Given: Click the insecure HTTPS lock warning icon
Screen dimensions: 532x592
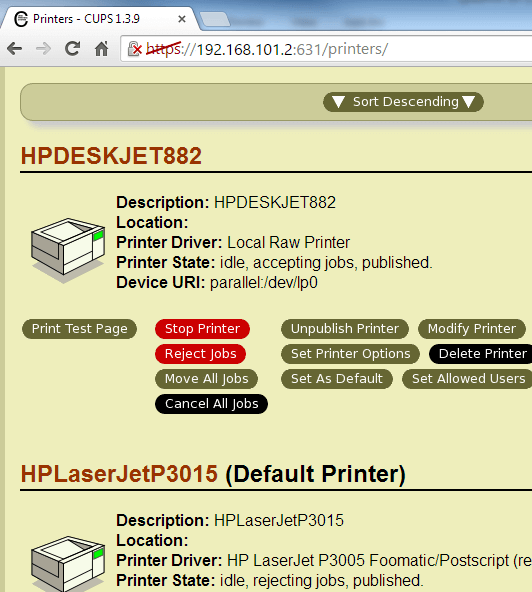Looking at the screenshot, I should [x=134, y=49].
